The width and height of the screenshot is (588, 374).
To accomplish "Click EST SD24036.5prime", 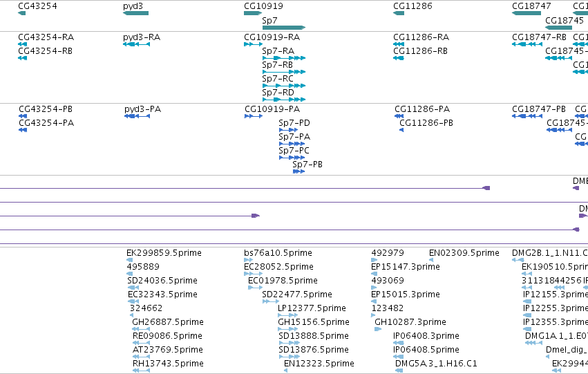I will 162,281.
